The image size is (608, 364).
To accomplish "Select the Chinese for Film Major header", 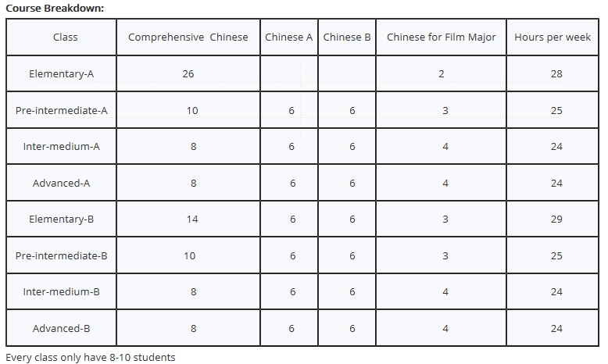I will point(442,37).
